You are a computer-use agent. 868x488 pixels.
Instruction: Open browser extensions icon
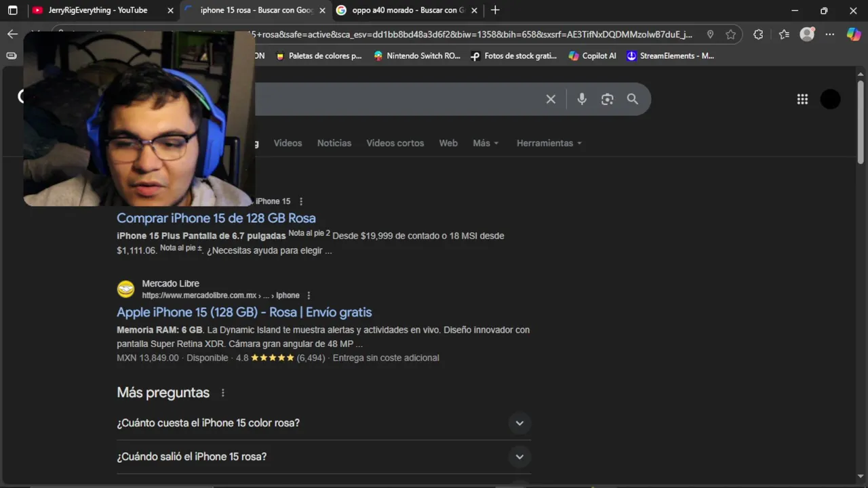coord(758,35)
